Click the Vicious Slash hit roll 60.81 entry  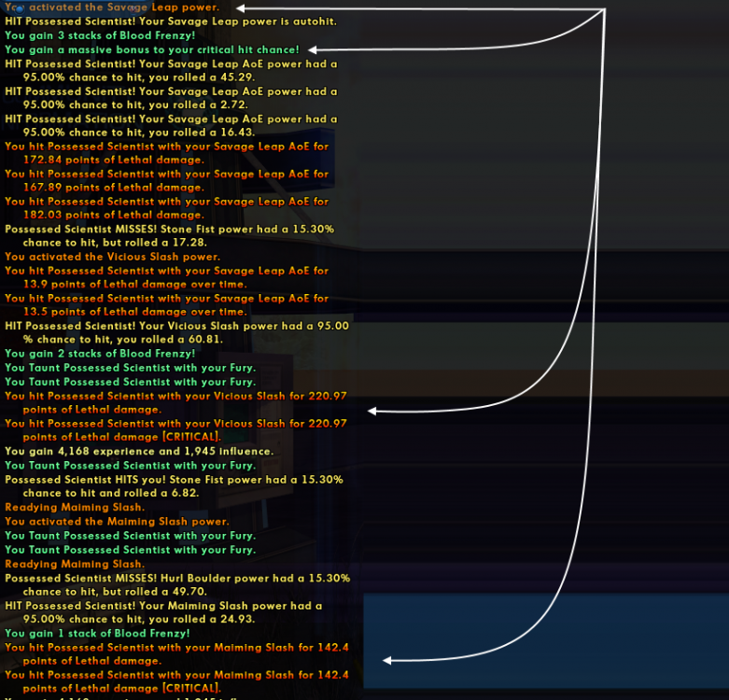click(x=176, y=332)
